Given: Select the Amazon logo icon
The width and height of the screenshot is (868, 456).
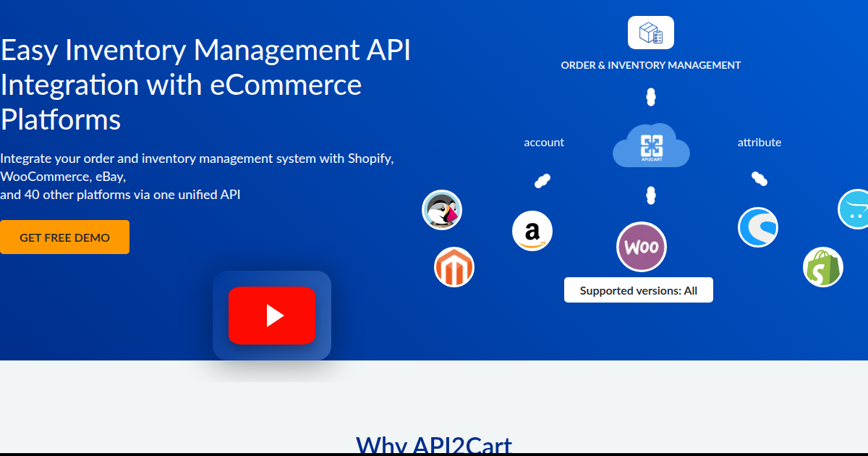Looking at the screenshot, I should 532,232.
